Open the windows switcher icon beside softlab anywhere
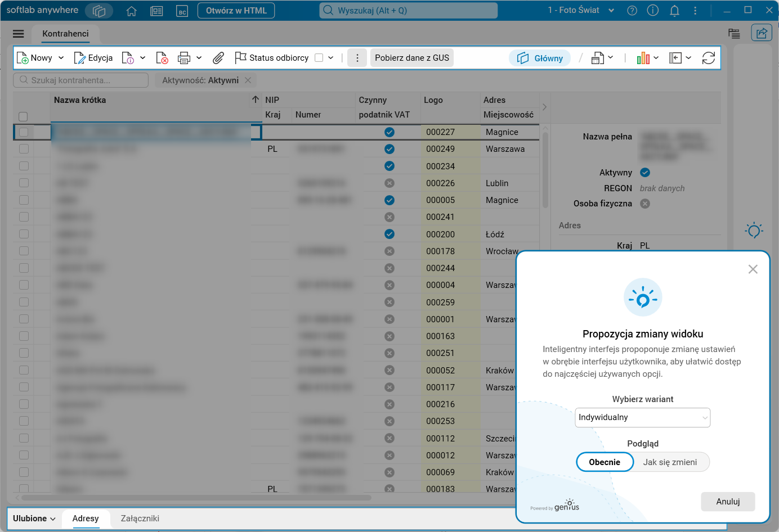The width and height of the screenshot is (779, 532). click(99, 11)
